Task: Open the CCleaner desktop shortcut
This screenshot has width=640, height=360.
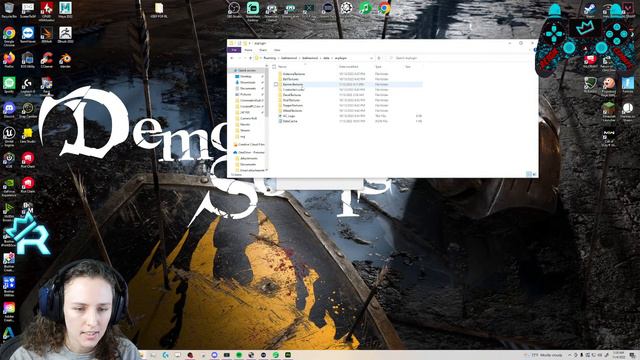Action: click(x=47, y=60)
